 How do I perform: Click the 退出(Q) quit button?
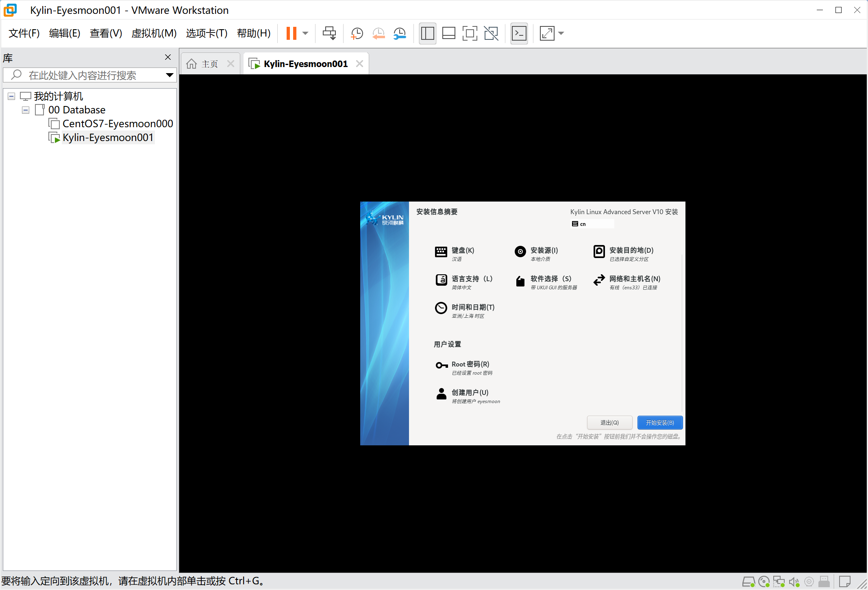point(609,423)
